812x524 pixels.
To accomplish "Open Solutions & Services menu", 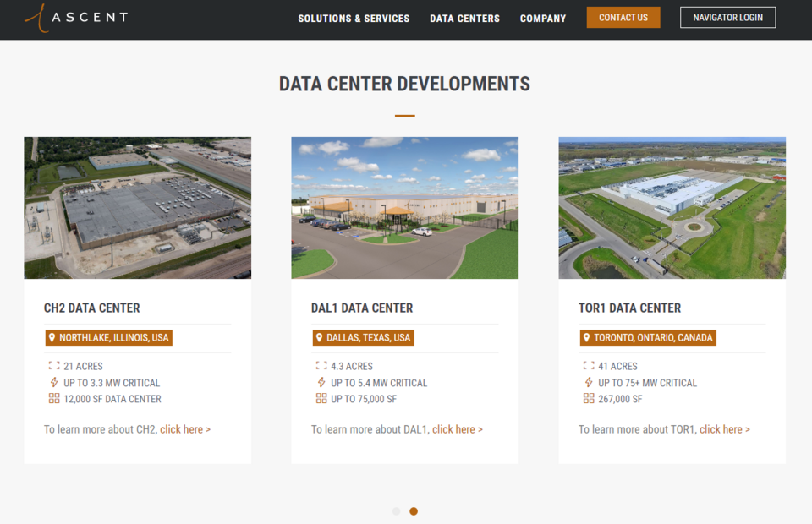I will [x=354, y=19].
